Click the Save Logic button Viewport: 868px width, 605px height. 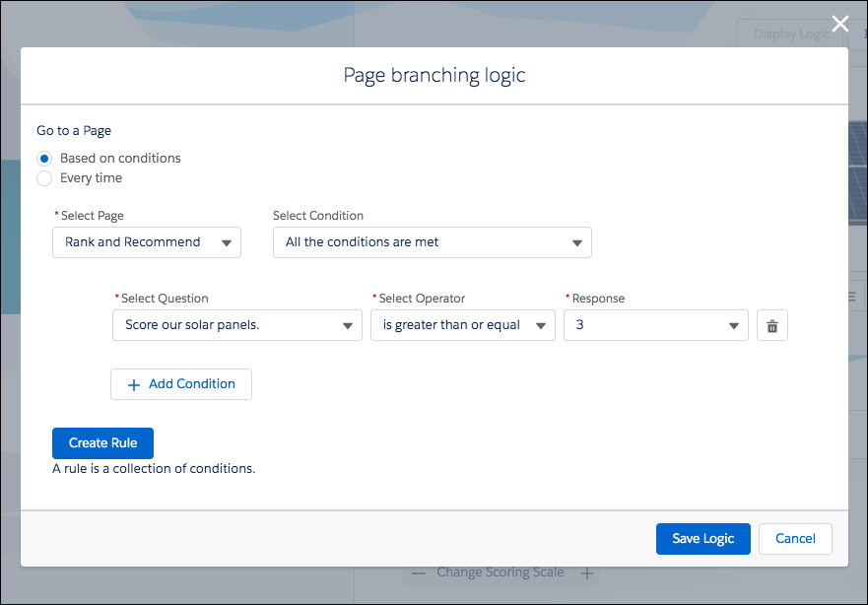(703, 539)
